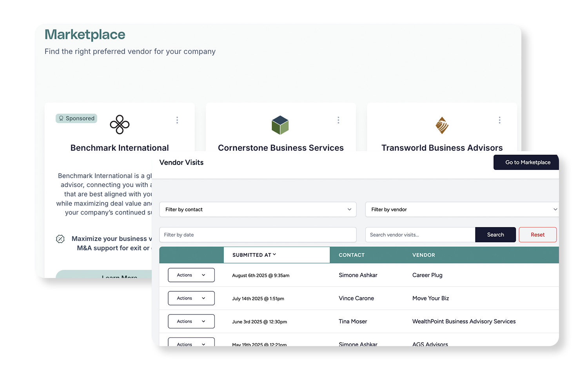The image size is (588, 370).
Task: Open Benchmark International card options menu
Action: point(177,120)
